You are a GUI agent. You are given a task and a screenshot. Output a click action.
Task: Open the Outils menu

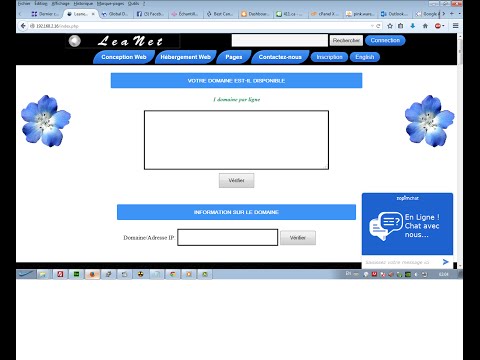coord(133,3)
